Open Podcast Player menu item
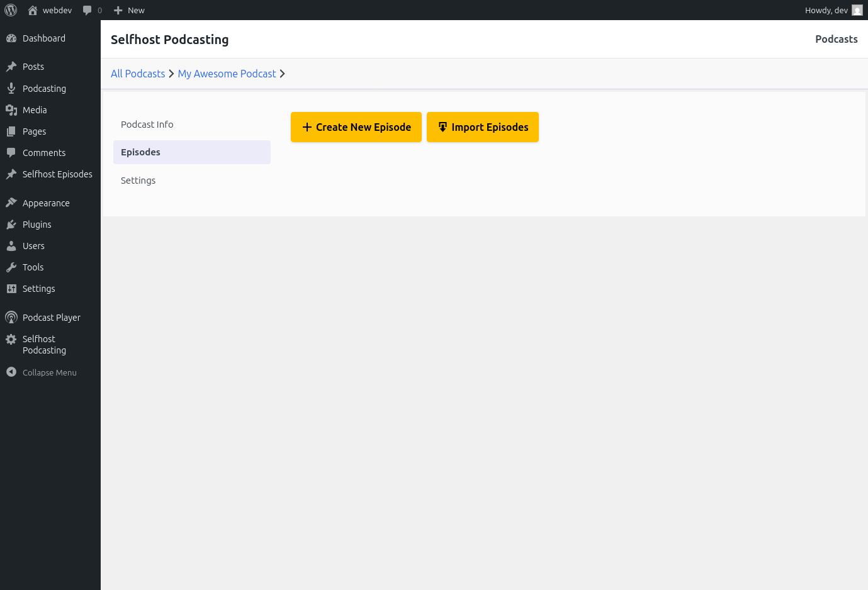Screen dimensions: 868x590 (50, 318)
